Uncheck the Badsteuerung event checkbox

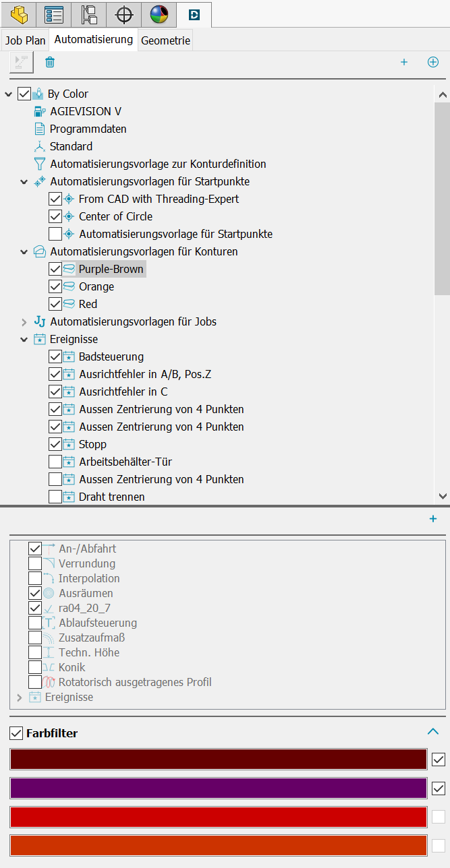(x=55, y=356)
